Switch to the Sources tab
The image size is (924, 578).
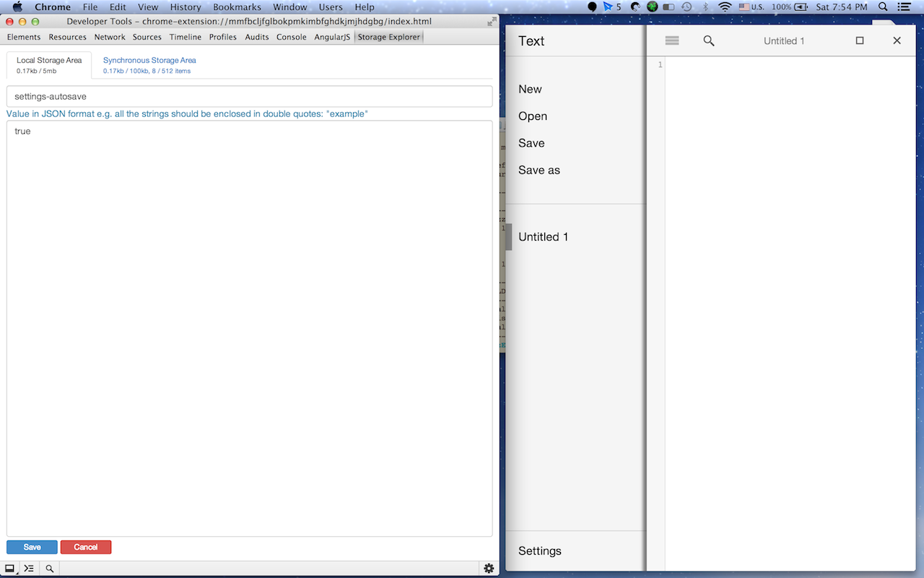click(x=147, y=37)
